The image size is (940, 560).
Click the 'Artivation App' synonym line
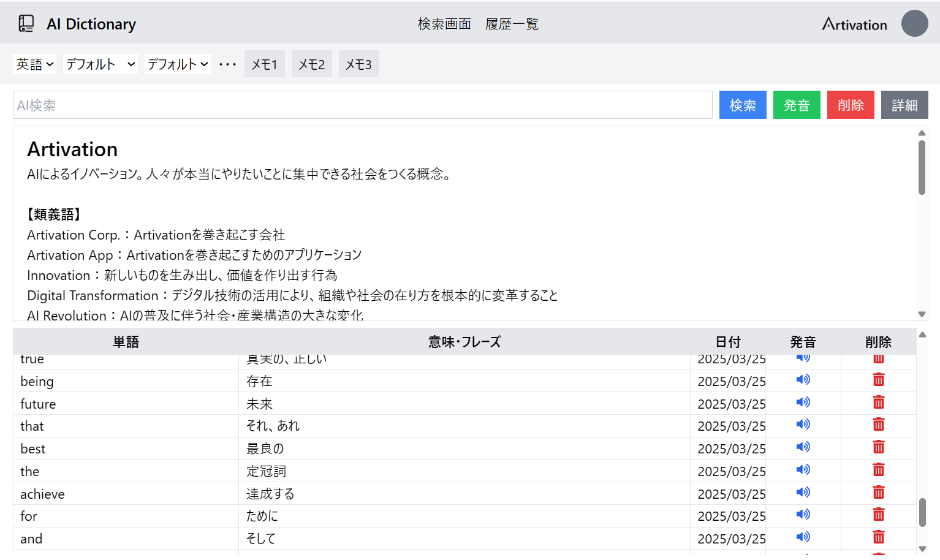[x=194, y=255]
